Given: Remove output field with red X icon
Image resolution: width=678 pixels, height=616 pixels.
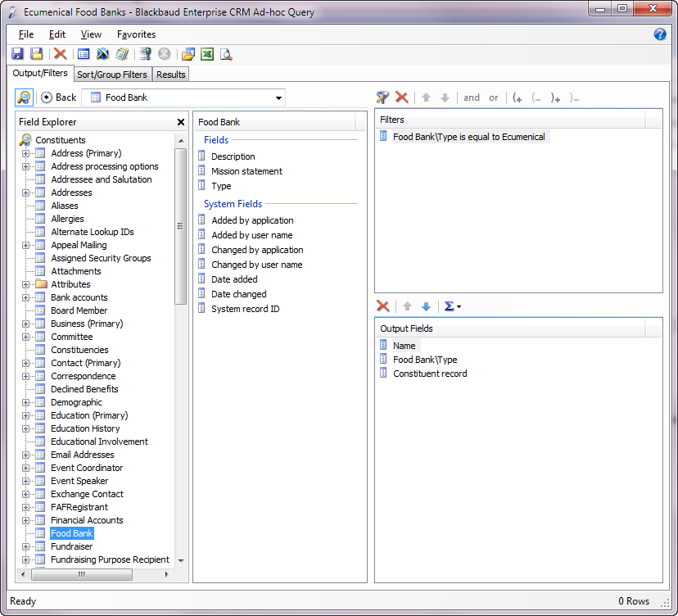Looking at the screenshot, I should [x=382, y=306].
